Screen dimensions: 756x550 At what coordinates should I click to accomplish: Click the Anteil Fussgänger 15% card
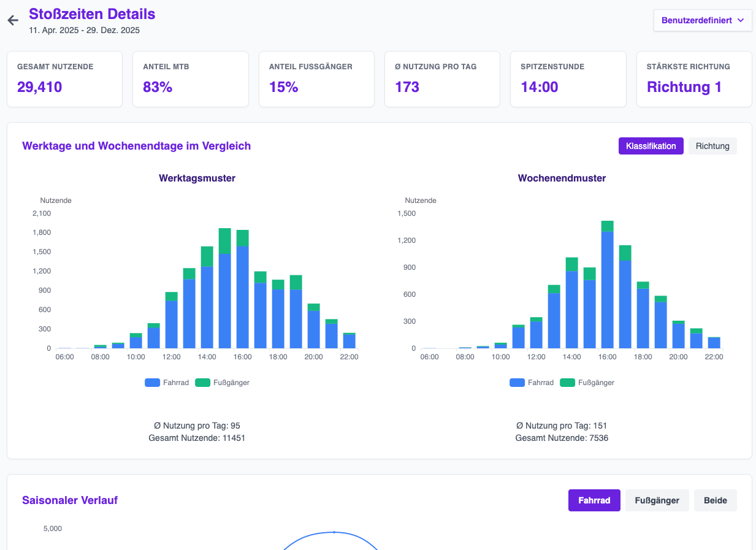pos(316,79)
